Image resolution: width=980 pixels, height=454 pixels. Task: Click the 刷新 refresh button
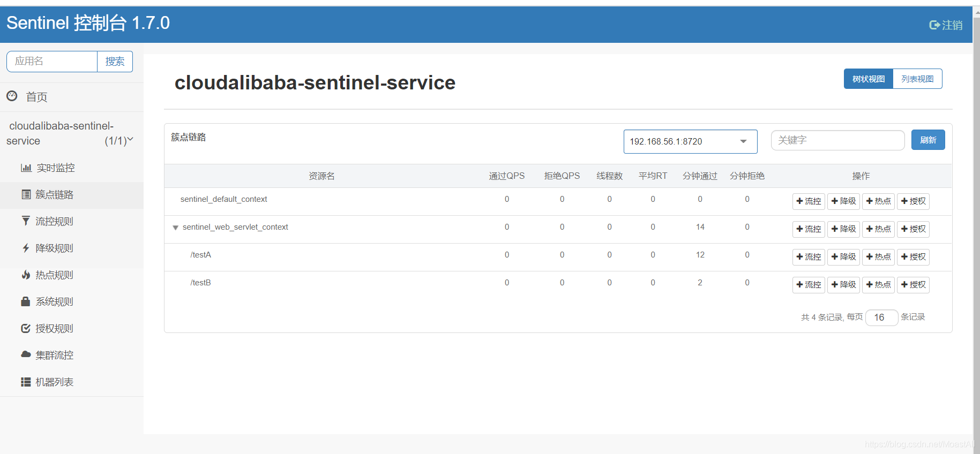point(928,140)
